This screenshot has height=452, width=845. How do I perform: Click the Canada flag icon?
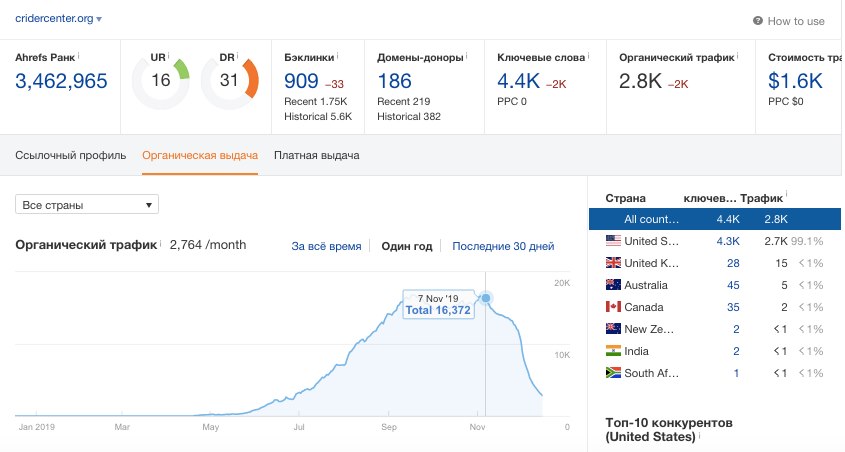614,307
